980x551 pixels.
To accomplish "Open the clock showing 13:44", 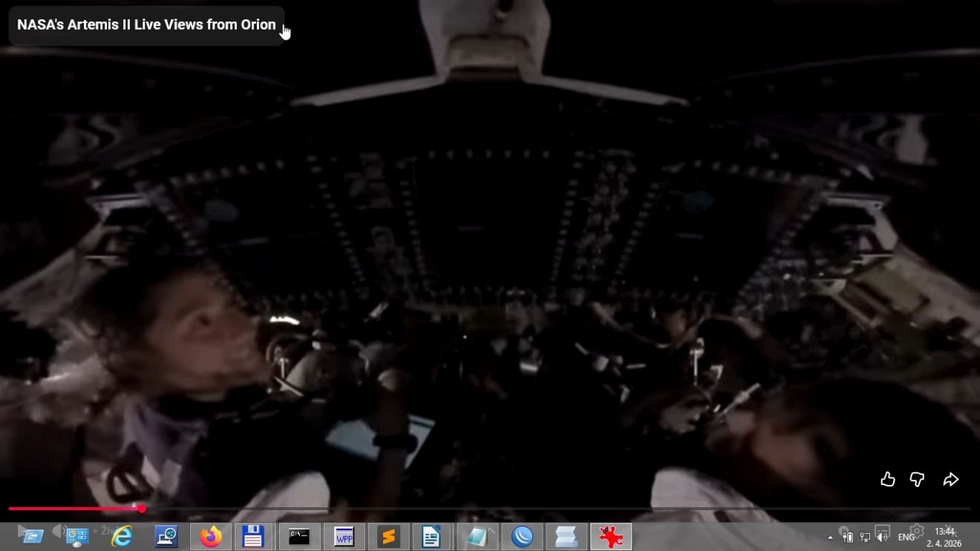I will 946,537.
